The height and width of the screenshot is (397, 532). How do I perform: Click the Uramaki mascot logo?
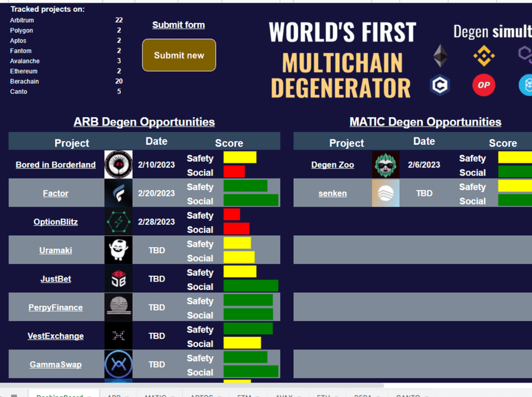tap(118, 250)
